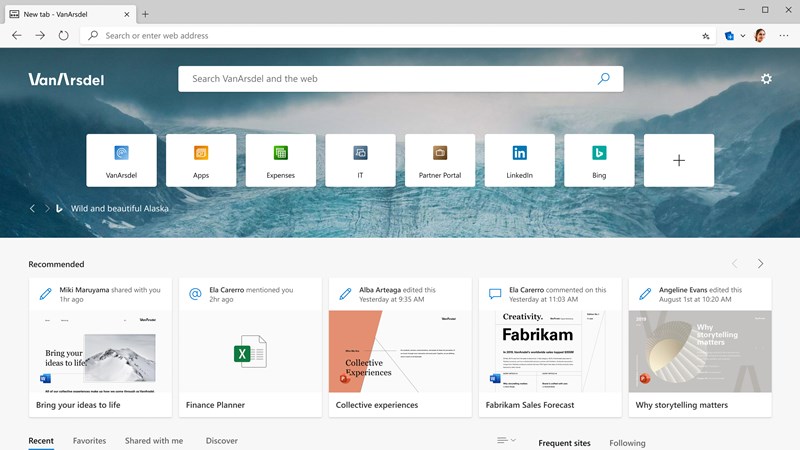Select the Frequent sites tab

(x=564, y=443)
